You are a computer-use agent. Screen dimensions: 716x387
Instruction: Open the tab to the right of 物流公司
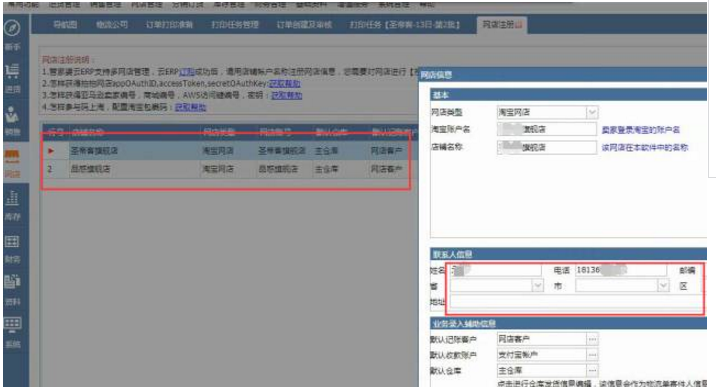pyautogui.click(x=169, y=25)
